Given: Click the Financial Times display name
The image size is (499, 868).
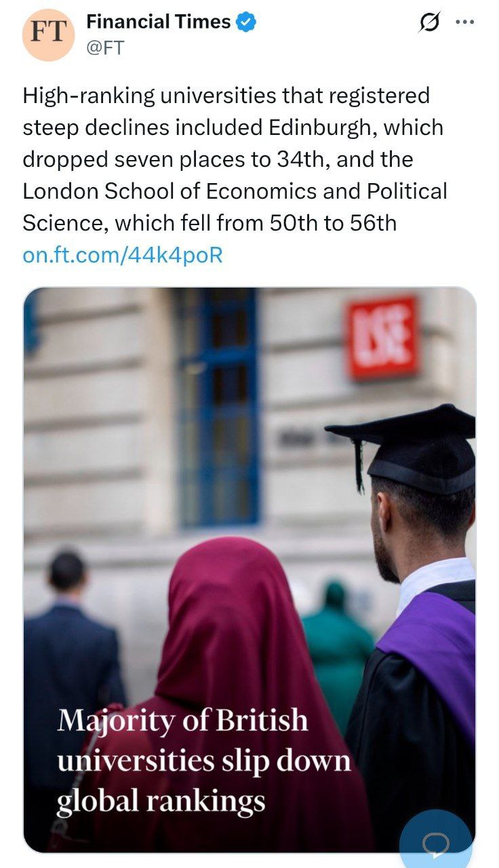Looking at the screenshot, I should pos(159,22).
